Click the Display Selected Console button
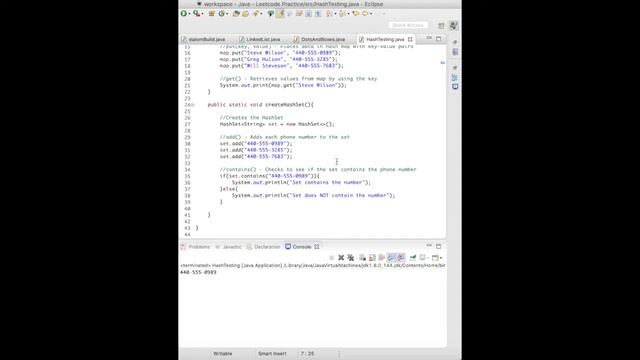The width and height of the screenshot is (640, 360). pos(422,258)
